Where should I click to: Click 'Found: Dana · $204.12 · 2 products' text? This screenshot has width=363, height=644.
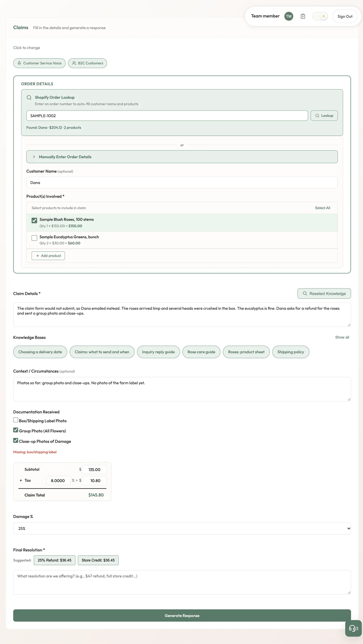pos(54,128)
